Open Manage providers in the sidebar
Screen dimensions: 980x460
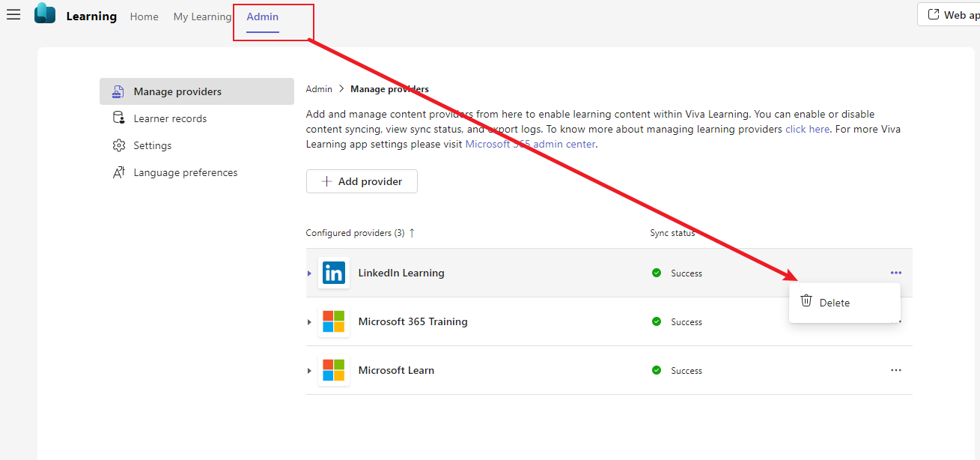click(x=197, y=91)
